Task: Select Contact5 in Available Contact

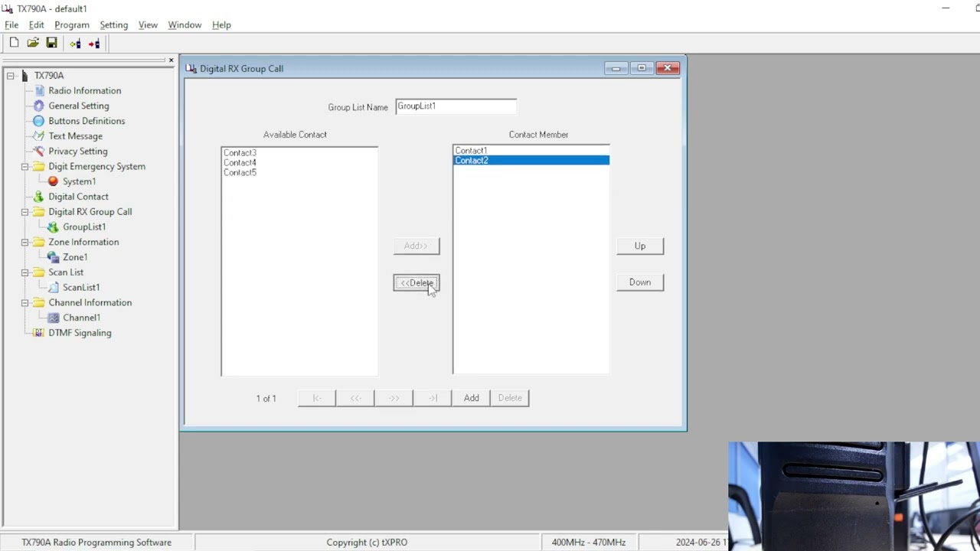Action: 299,173
